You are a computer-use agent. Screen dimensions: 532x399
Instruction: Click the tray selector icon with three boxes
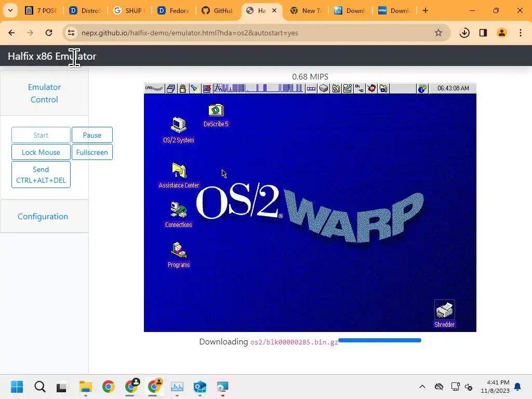pos(311,89)
